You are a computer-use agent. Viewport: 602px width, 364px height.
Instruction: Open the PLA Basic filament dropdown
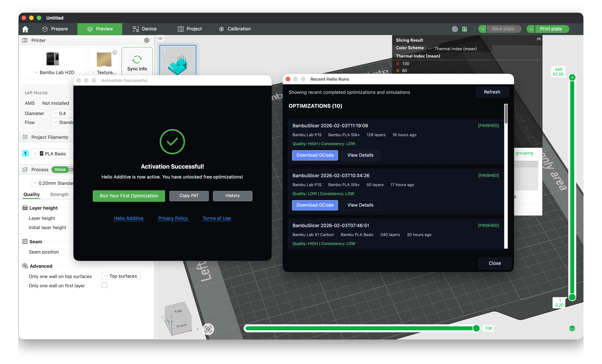click(x=35, y=153)
